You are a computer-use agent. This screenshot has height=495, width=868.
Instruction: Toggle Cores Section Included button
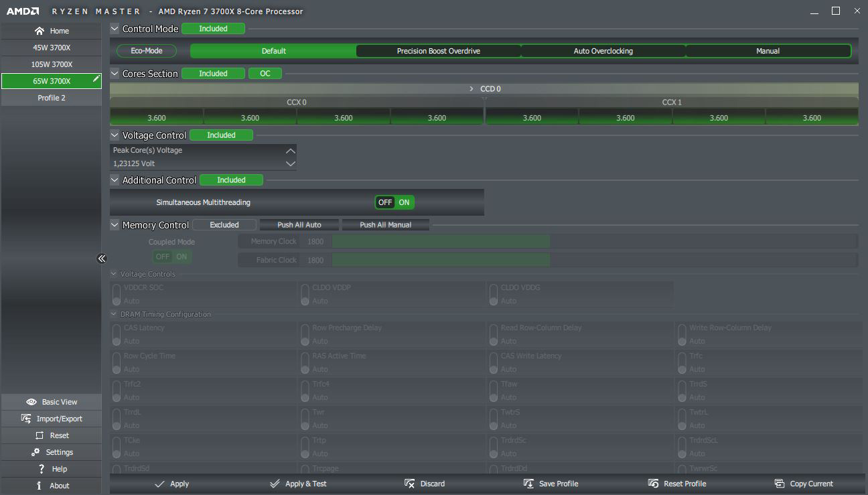pos(213,74)
